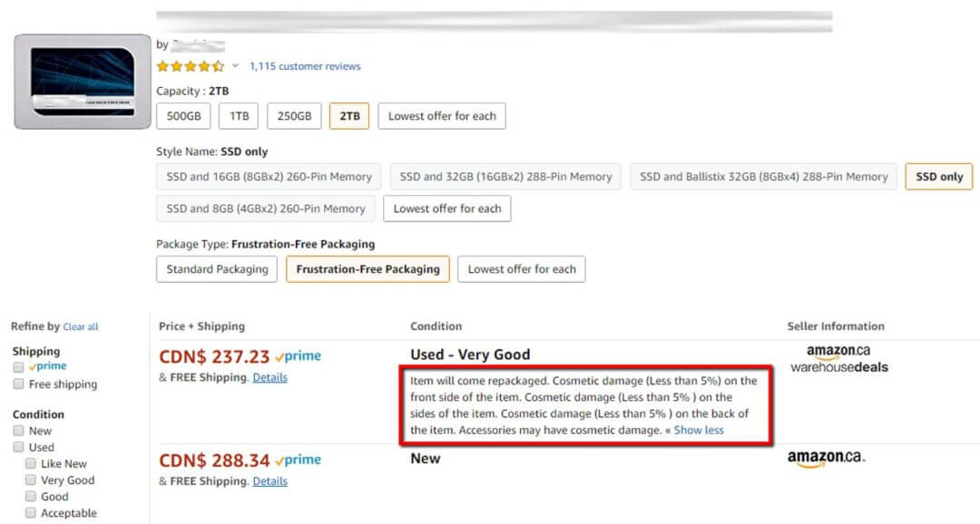This screenshot has height=524, width=980.
Task: Click the star rating stars
Action: pos(191,65)
